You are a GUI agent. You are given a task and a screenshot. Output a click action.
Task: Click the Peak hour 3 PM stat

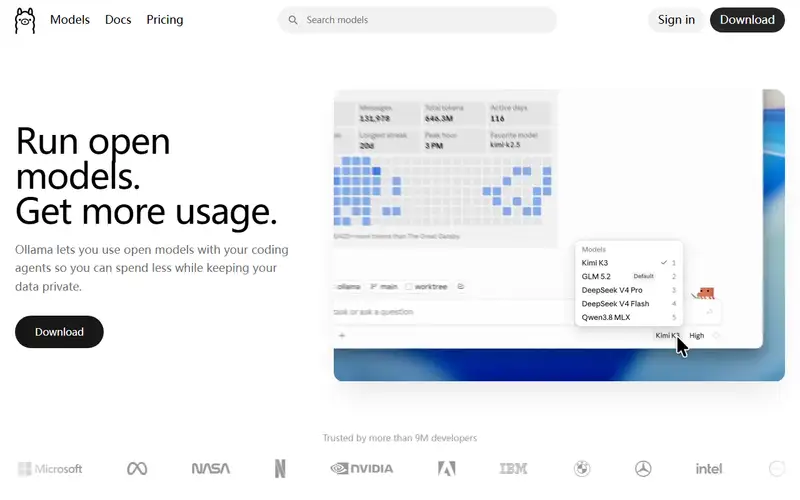[453, 140]
